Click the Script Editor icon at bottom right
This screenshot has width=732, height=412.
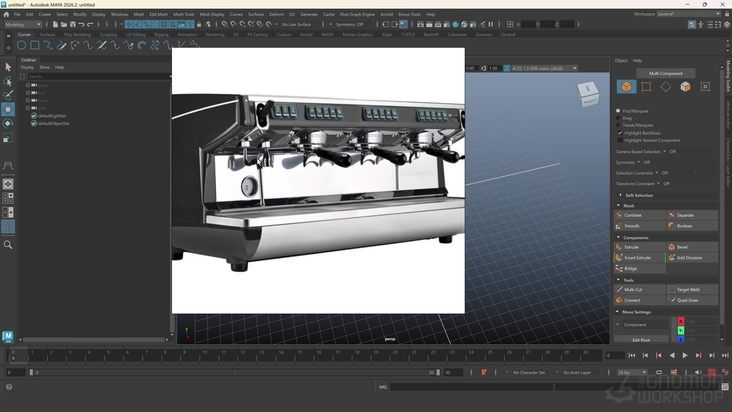(725, 387)
